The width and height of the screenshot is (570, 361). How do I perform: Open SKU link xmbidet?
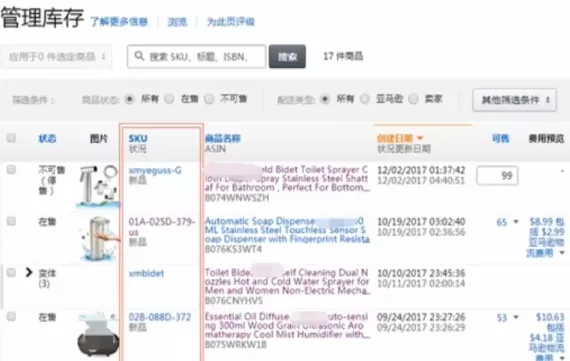point(146,273)
